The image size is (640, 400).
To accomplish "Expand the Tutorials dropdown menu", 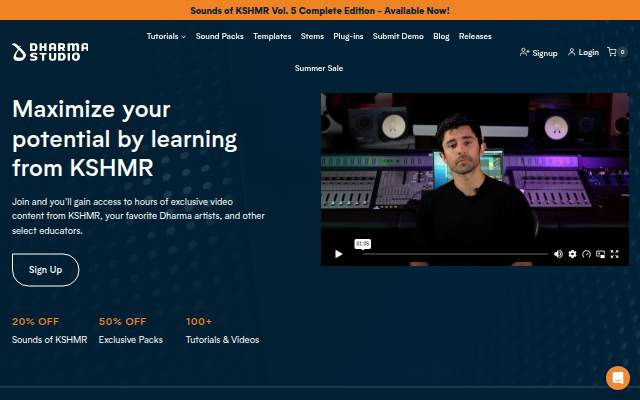I will pyautogui.click(x=166, y=36).
